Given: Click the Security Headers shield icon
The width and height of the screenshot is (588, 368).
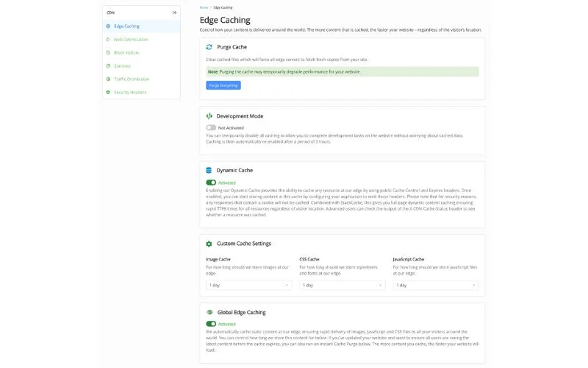Looking at the screenshot, I should click(108, 92).
